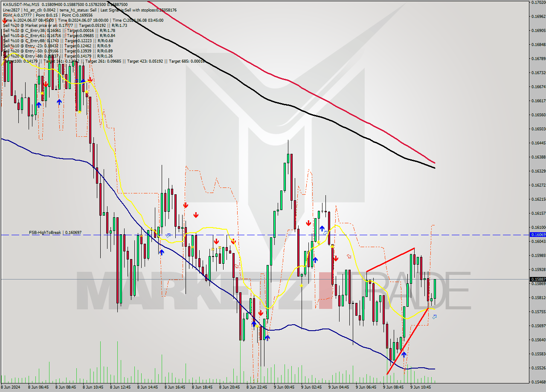Click the 'Sell %10 @ C_Entry38' line

(59, 30)
